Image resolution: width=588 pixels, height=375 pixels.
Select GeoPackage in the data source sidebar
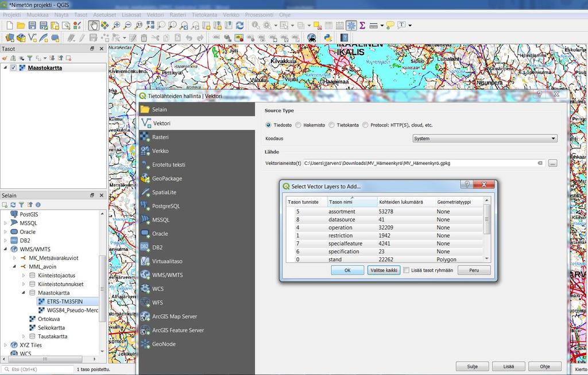(x=197, y=179)
